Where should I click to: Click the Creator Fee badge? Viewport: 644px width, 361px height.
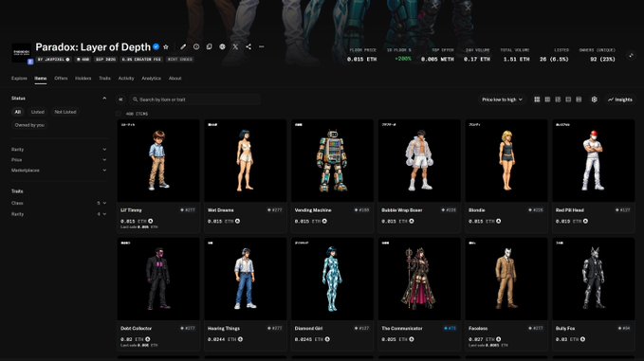tap(141, 60)
